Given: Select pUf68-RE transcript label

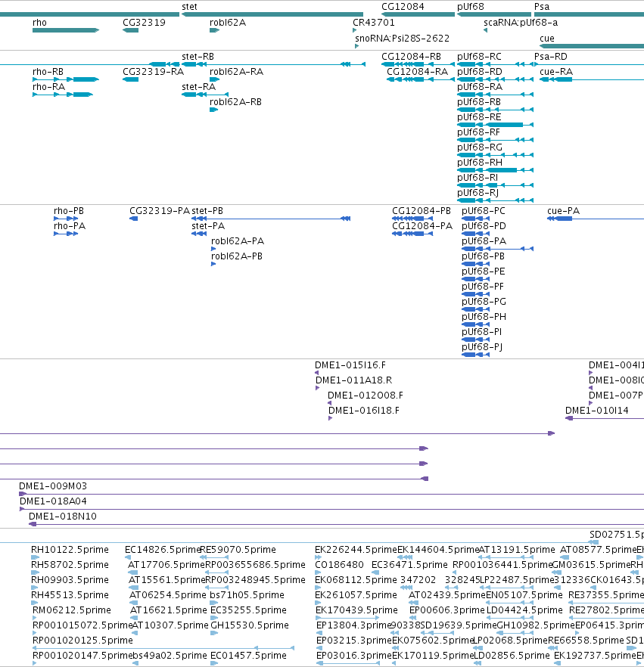Looking at the screenshot, I should point(479,117).
